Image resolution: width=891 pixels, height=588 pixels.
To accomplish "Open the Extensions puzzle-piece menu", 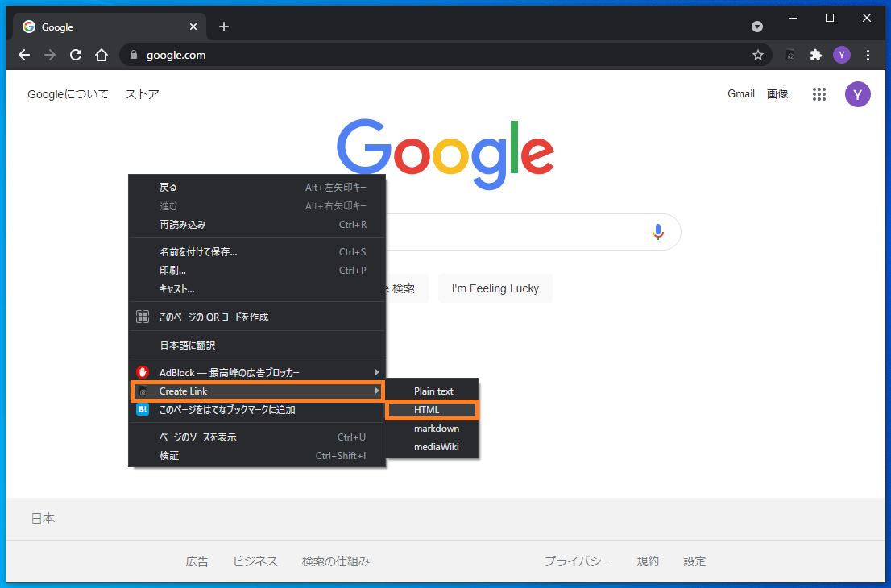I will pyautogui.click(x=816, y=55).
